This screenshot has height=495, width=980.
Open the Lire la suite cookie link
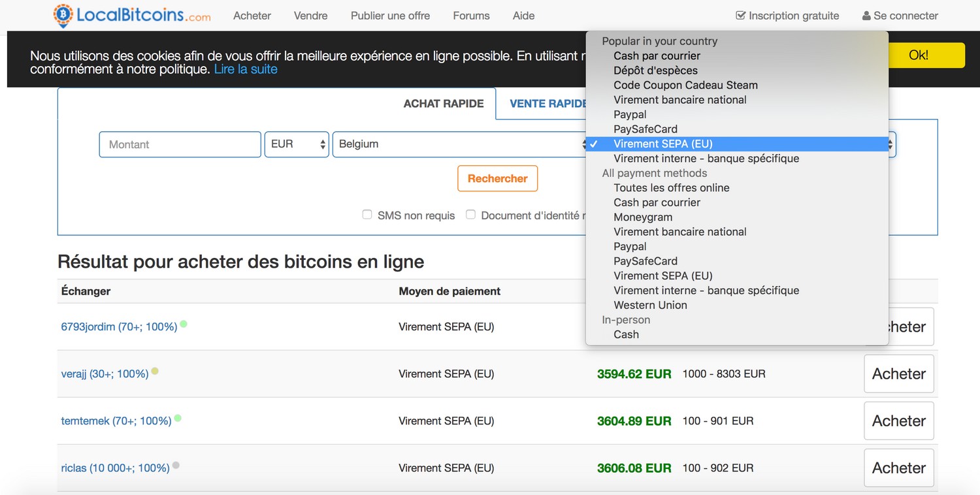pyautogui.click(x=246, y=69)
